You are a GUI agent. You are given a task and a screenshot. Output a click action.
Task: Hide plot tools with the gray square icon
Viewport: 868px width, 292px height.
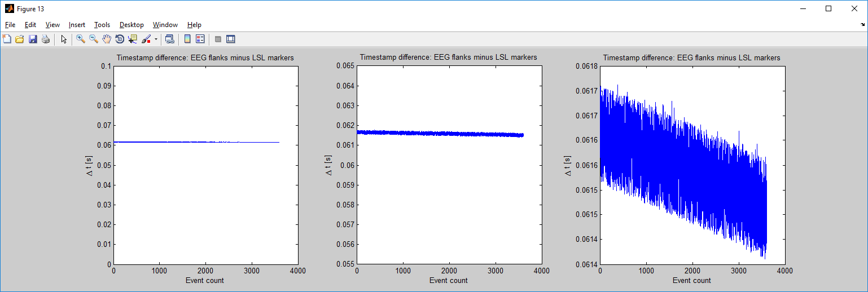pos(218,39)
